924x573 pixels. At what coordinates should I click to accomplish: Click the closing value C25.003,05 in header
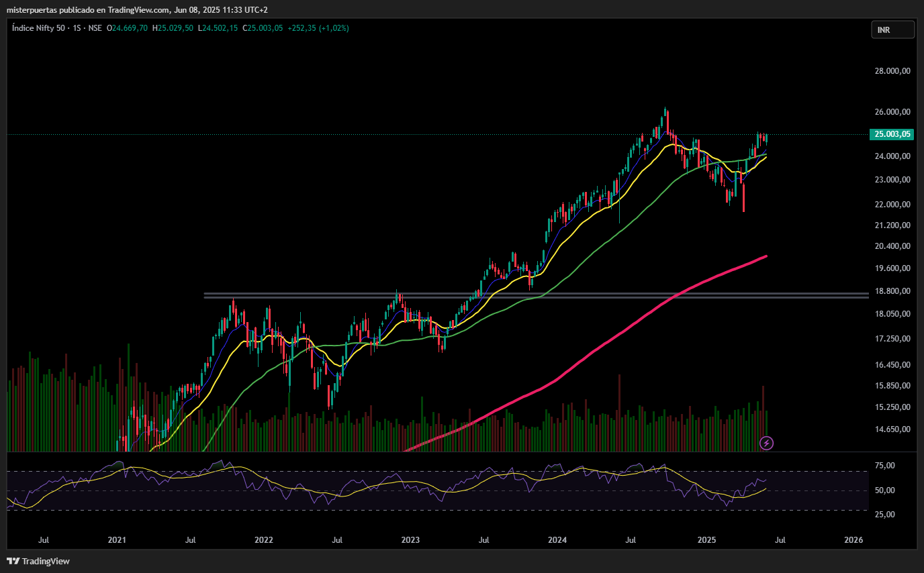point(263,28)
